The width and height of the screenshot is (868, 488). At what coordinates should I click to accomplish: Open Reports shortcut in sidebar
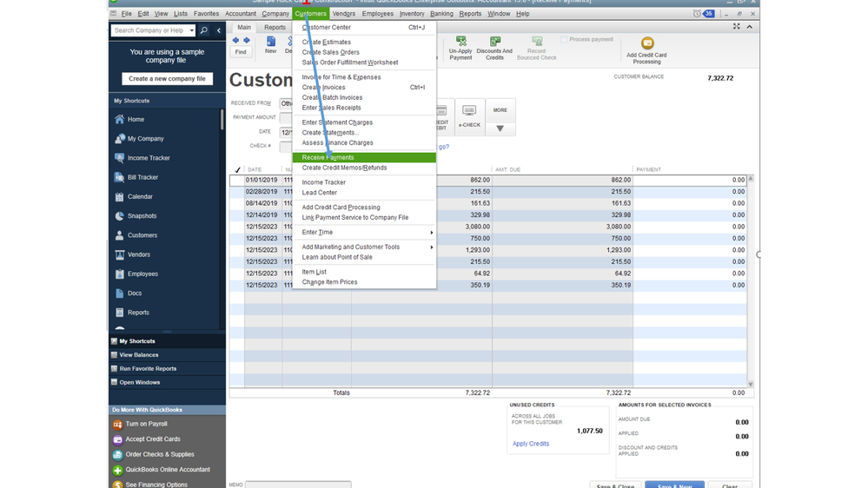pyautogui.click(x=138, y=313)
